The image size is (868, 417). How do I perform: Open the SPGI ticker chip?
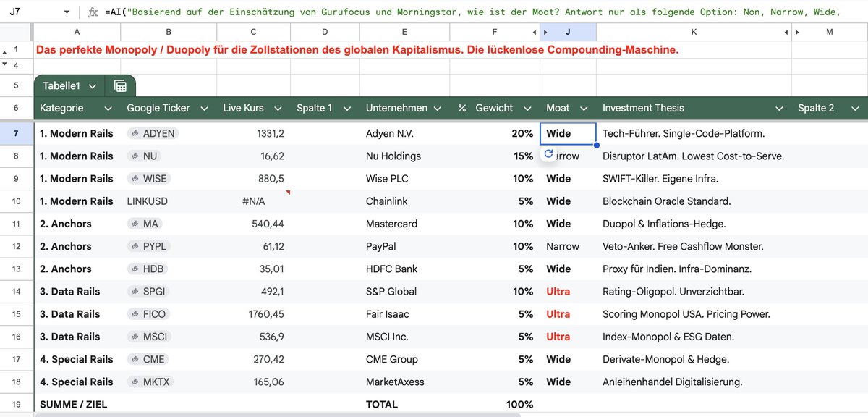(x=149, y=291)
